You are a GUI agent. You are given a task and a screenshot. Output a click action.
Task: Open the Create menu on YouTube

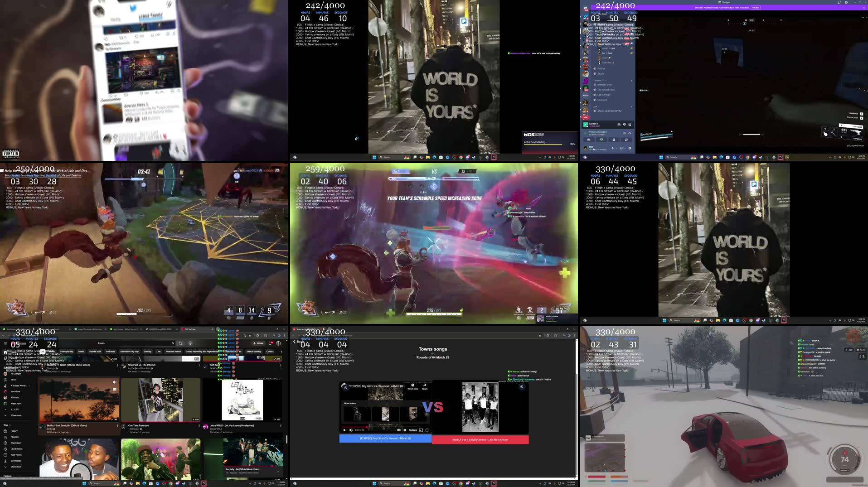coord(257,343)
